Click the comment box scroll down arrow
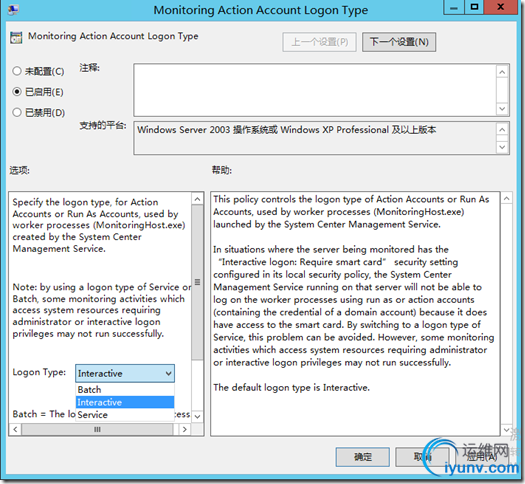525x484 pixels. pos(502,108)
